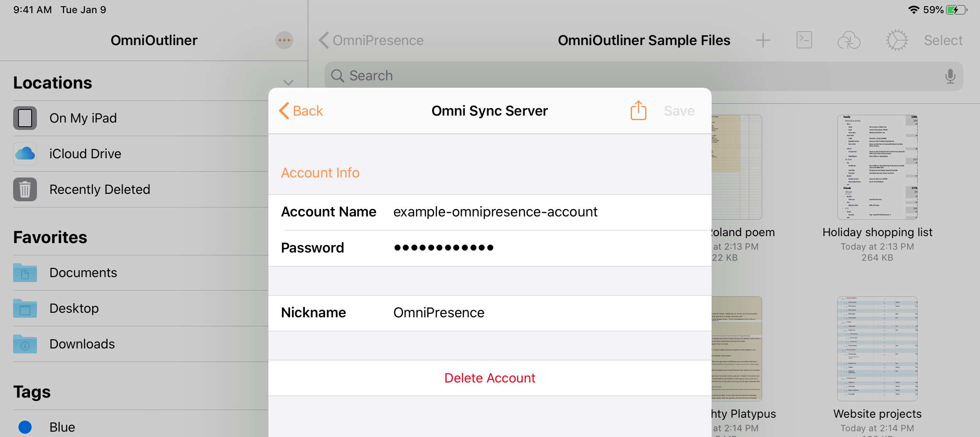980x437 pixels.
Task: Tap the cloud sync status icon
Action: (x=849, y=40)
